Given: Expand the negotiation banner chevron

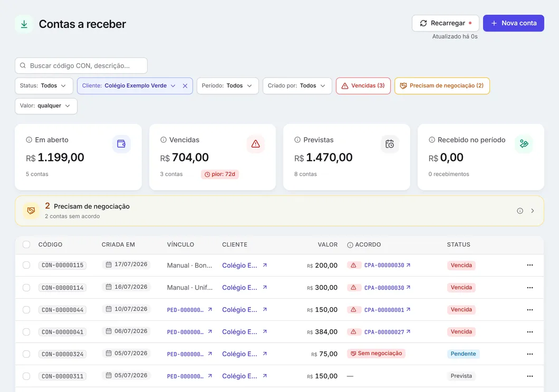Looking at the screenshot, I should [x=532, y=211].
